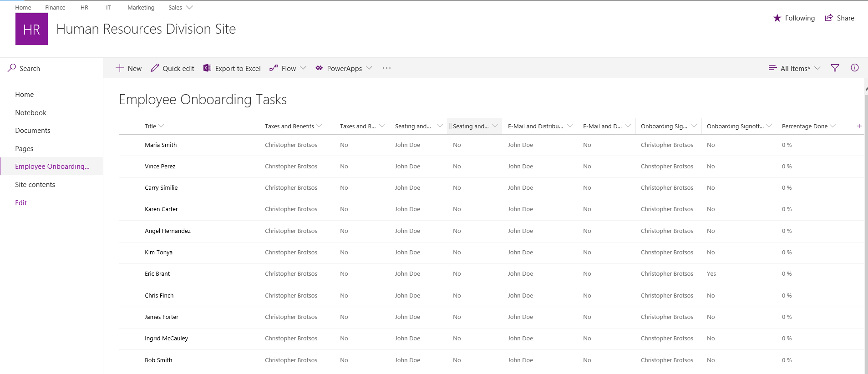
Task: Click the HR site logo tile
Action: click(x=31, y=29)
